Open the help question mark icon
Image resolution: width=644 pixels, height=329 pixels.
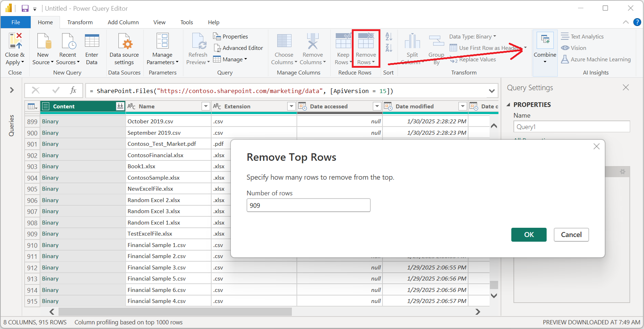[x=637, y=22]
